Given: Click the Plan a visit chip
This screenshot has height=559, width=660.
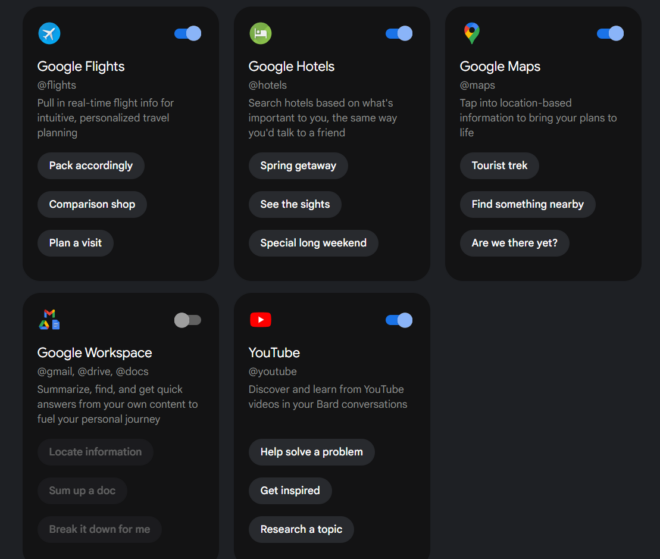Looking at the screenshot, I should coord(75,243).
